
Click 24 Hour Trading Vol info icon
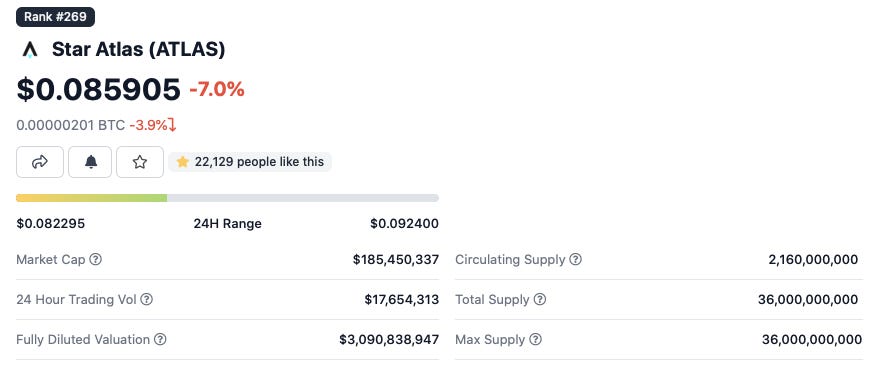point(146,300)
